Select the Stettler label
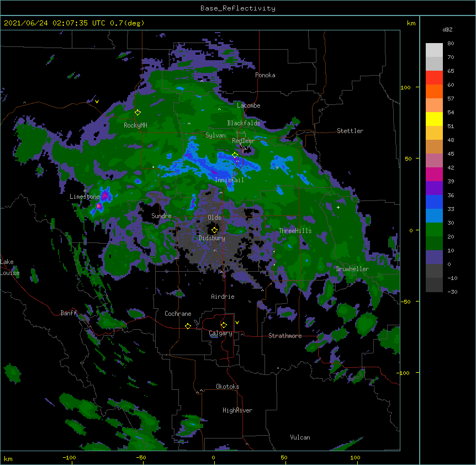 (350, 131)
